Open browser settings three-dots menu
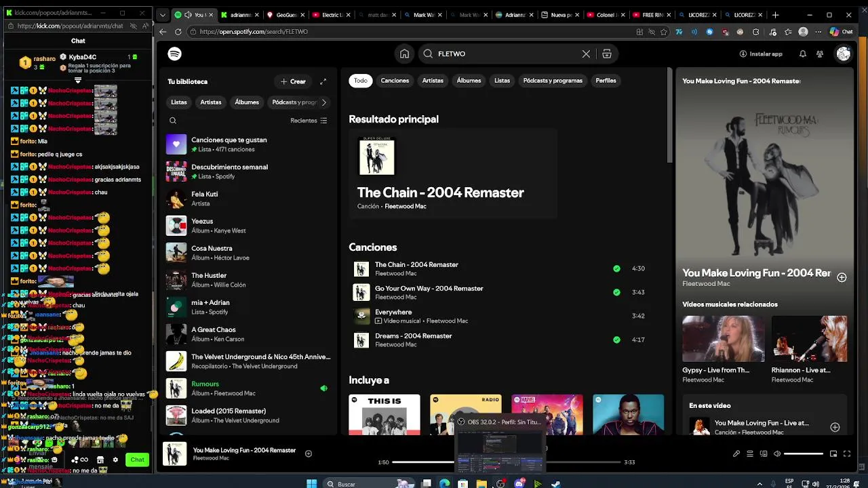The image size is (868, 488). coord(818,31)
